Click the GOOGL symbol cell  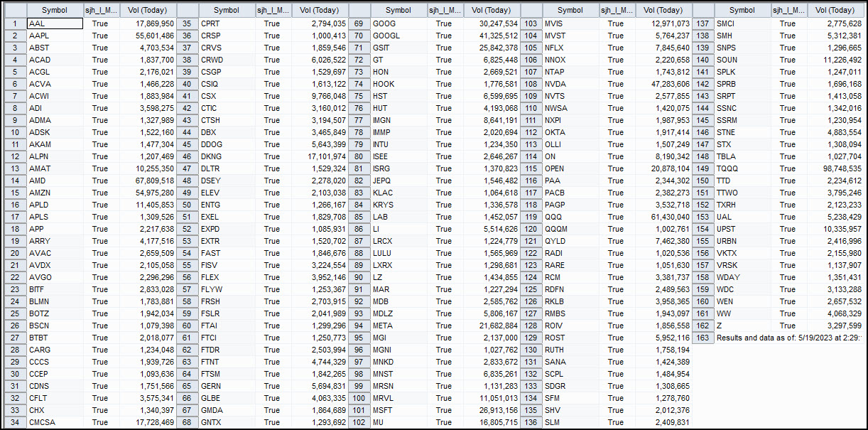(398, 36)
